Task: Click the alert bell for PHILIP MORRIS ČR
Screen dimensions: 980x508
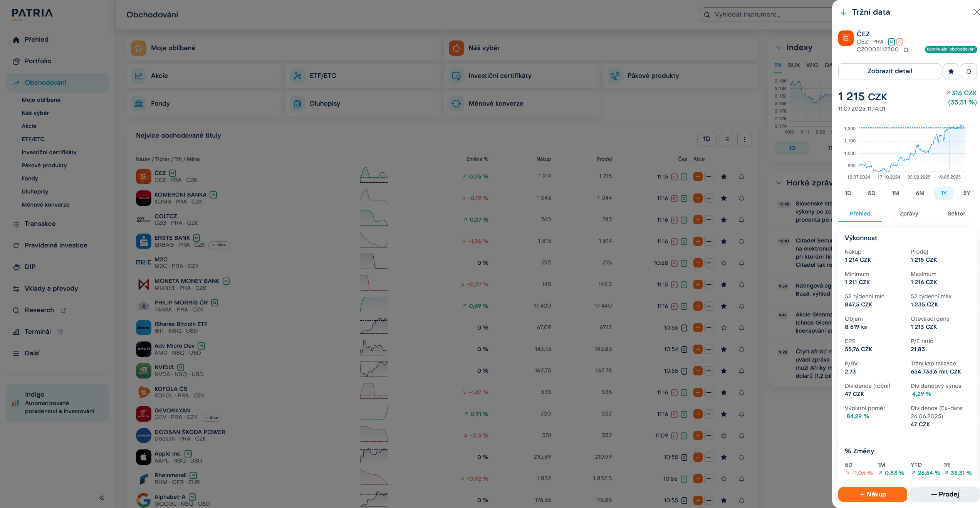Action: point(741,306)
